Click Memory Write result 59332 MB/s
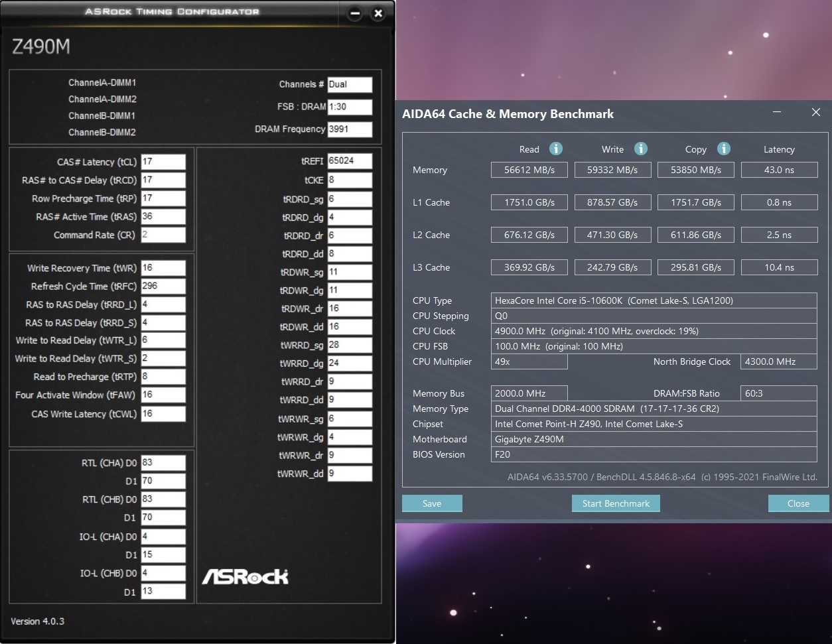Viewport: 832px width, 644px height. tap(612, 170)
